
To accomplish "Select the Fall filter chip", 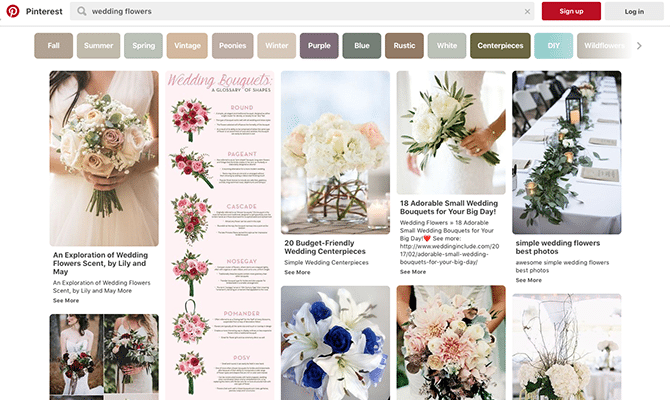I will click(x=53, y=46).
